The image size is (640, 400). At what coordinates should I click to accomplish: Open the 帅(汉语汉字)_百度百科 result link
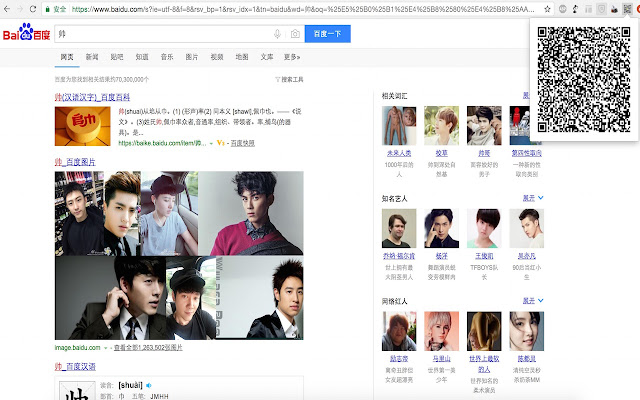click(x=92, y=97)
